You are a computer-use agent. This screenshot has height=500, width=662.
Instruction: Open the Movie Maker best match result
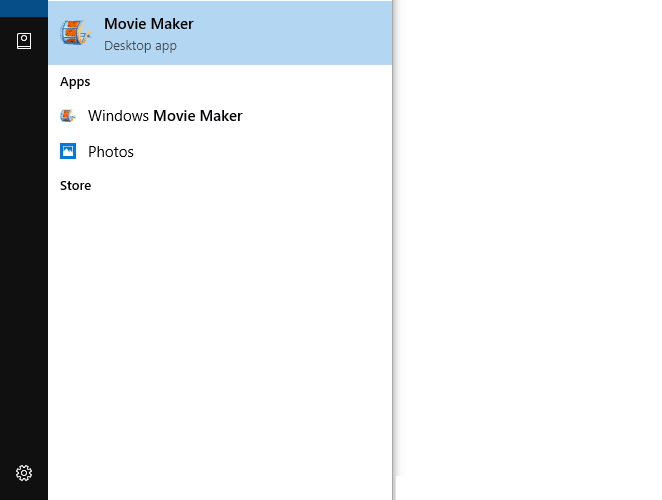pos(220,33)
